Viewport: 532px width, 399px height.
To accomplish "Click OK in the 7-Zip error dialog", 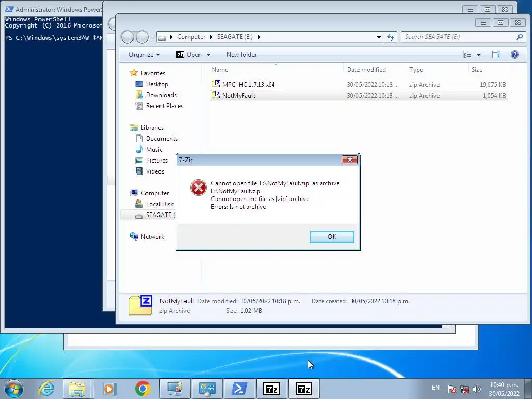I will [x=331, y=237].
